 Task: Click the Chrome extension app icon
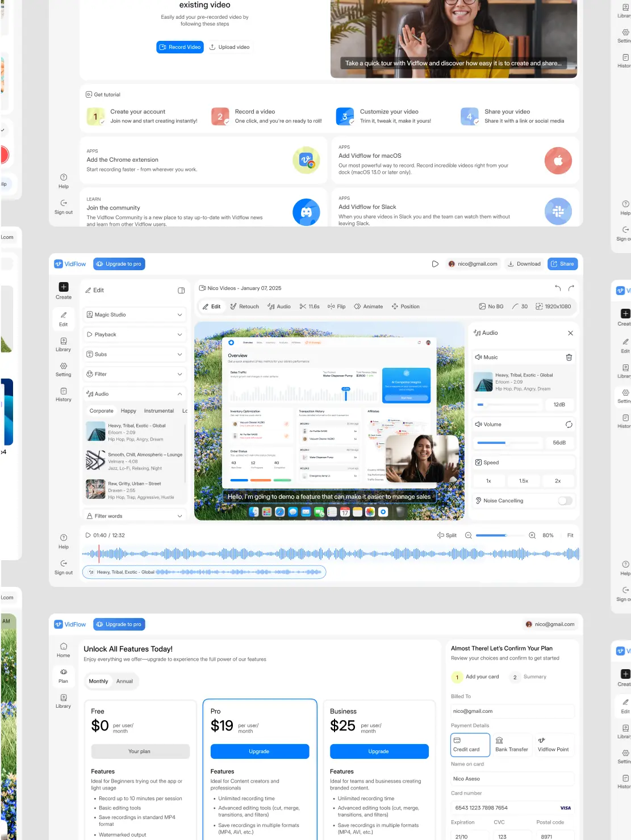(x=306, y=161)
